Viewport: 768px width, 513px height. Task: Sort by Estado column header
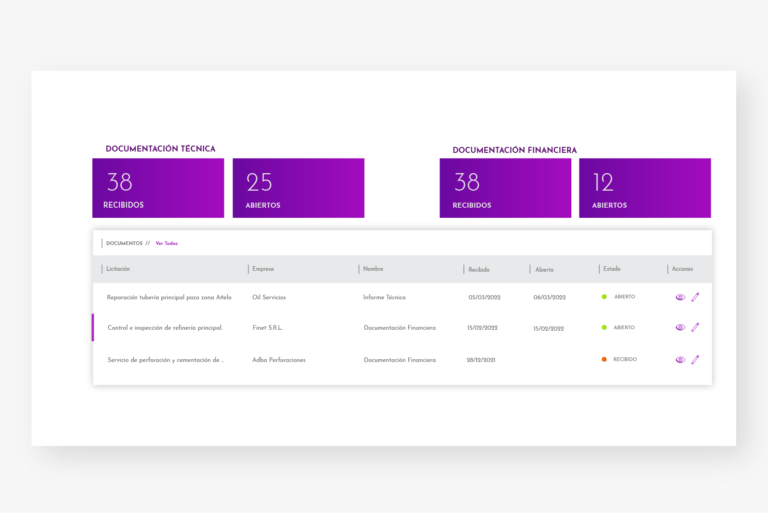(612, 269)
